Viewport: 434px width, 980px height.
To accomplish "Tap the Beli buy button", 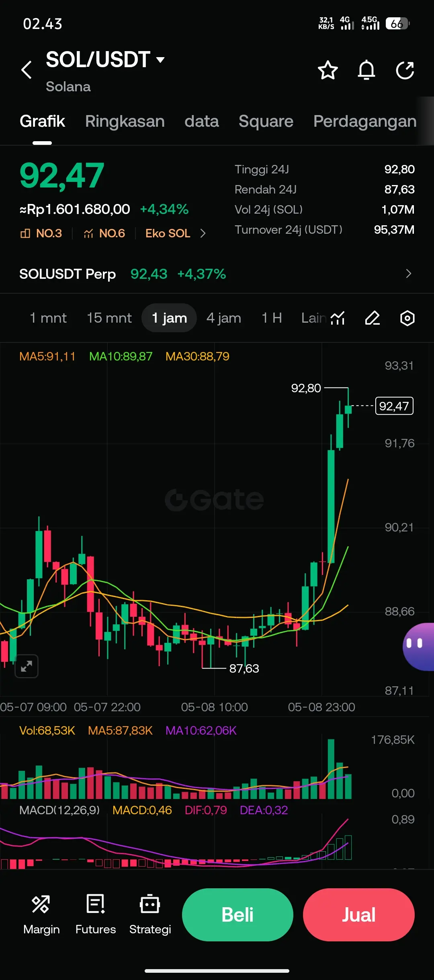I will pyautogui.click(x=237, y=914).
